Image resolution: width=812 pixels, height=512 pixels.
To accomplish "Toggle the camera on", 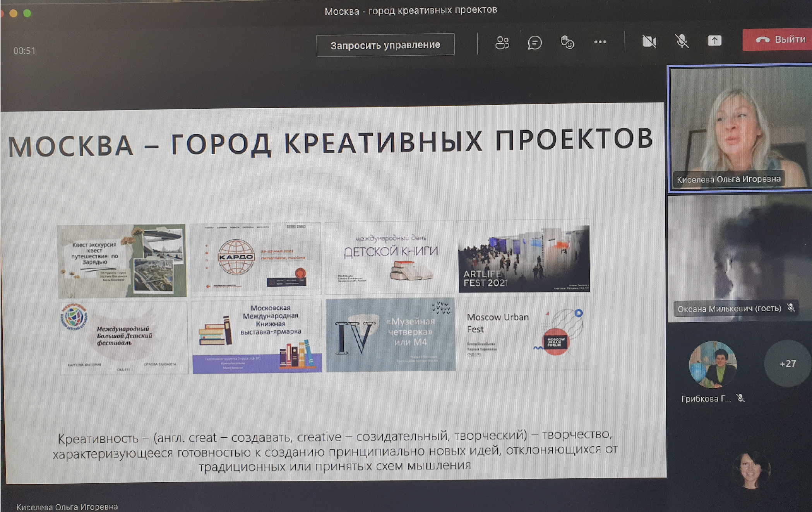I will pos(649,41).
